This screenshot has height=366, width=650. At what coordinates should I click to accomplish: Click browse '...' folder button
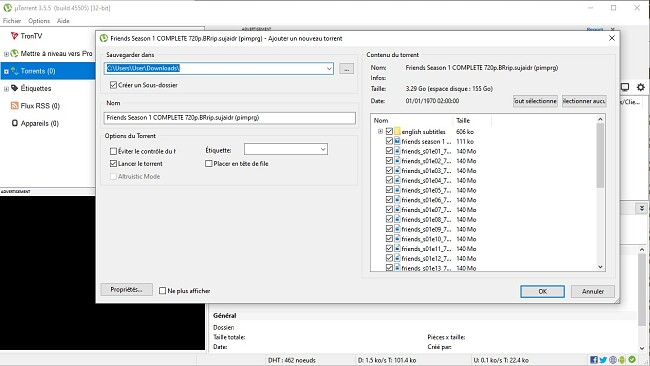[347, 69]
